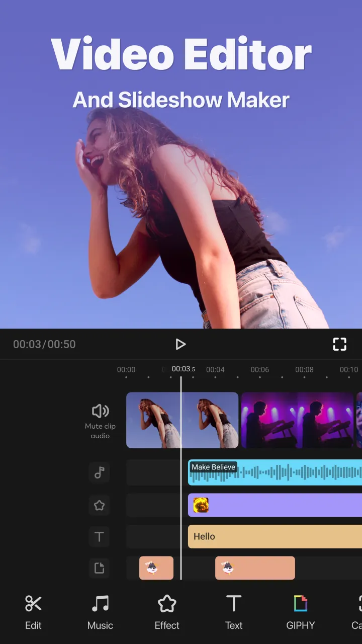Select the Hello text clip

[x=275, y=537]
